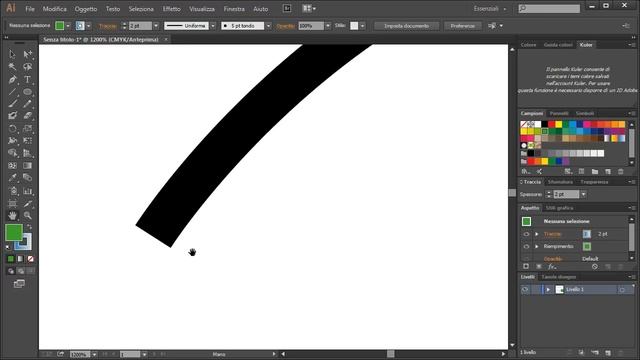
Task: Select the Direct Selection tool
Action: coord(27,54)
